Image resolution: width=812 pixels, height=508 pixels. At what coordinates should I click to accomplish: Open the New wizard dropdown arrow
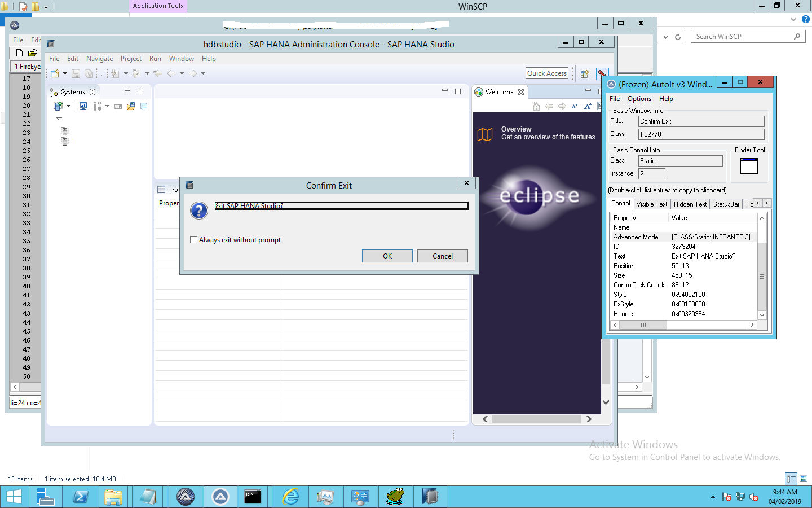tap(65, 73)
